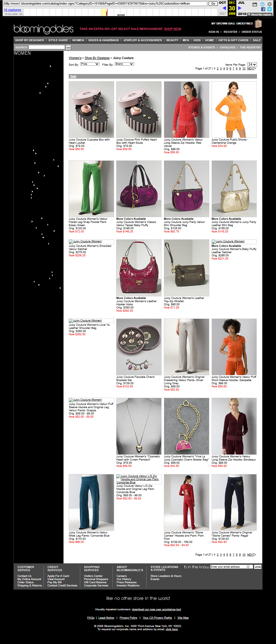Open Items Per Page dropdown
The width and height of the screenshot is (276, 644).
tap(252, 65)
